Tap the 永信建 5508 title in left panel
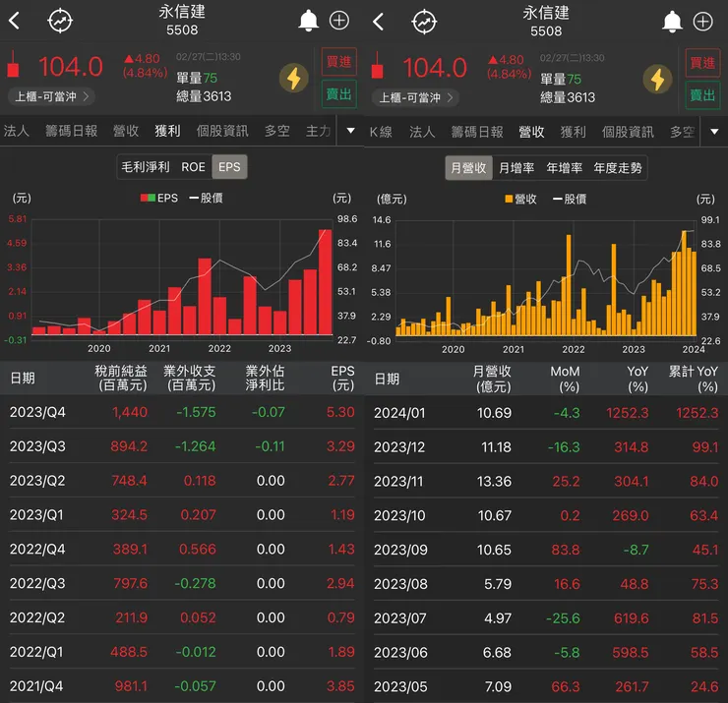This screenshot has height=703, width=728. pos(182,20)
